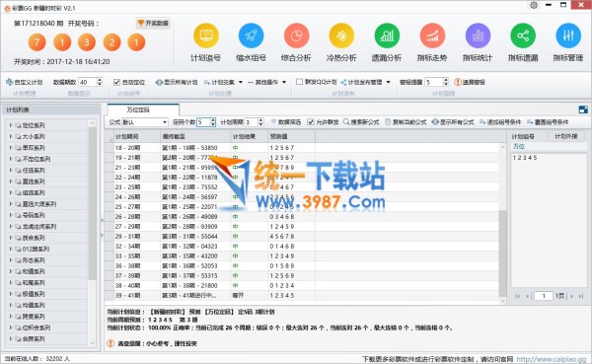Toggle 允许群发 checkbox
This screenshot has width=592, height=364.
click(311, 122)
